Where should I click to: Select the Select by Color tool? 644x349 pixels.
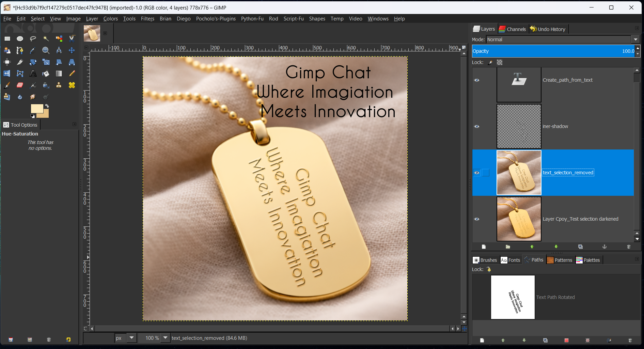[x=59, y=38]
